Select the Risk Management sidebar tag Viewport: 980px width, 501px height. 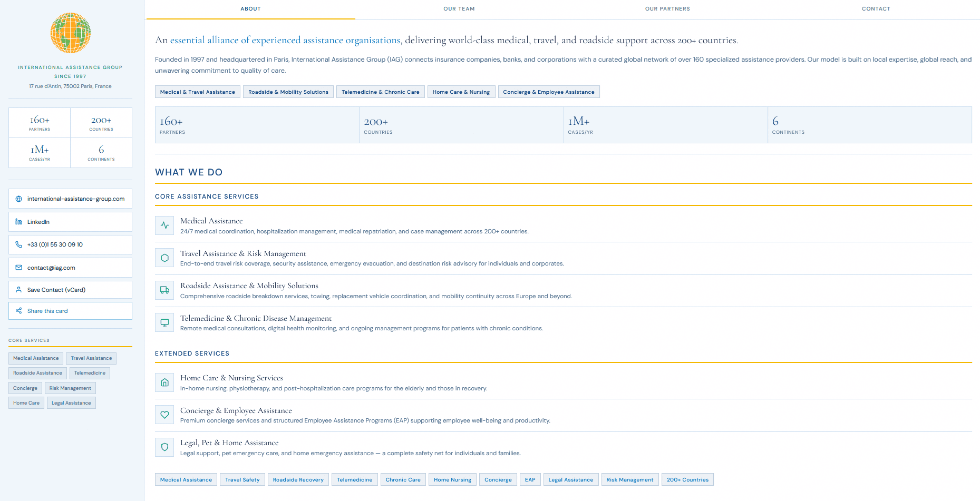pos(70,388)
